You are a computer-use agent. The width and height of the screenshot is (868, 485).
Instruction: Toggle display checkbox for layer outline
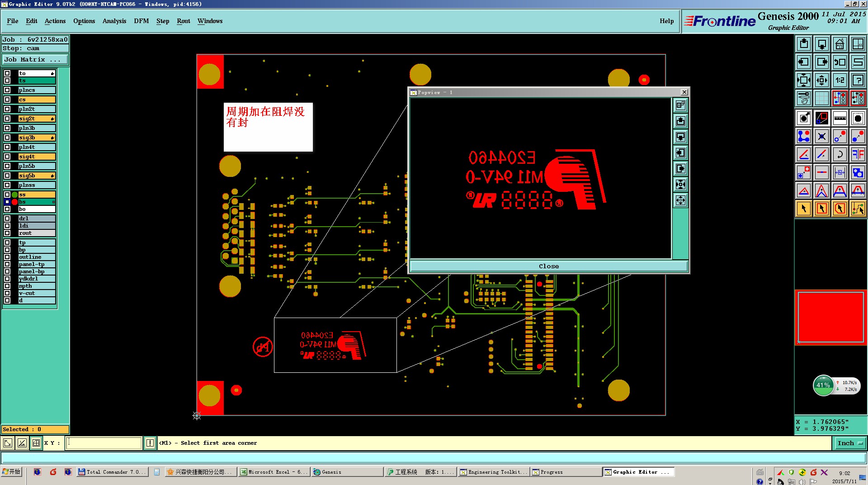tap(7, 257)
